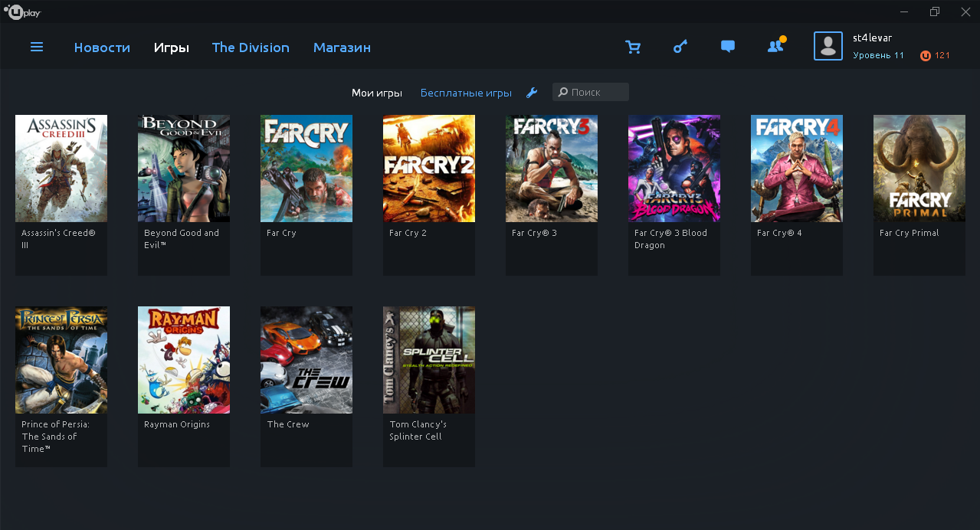Open Beyond Good and Evil cover art
This screenshot has height=530, width=980.
click(184, 168)
